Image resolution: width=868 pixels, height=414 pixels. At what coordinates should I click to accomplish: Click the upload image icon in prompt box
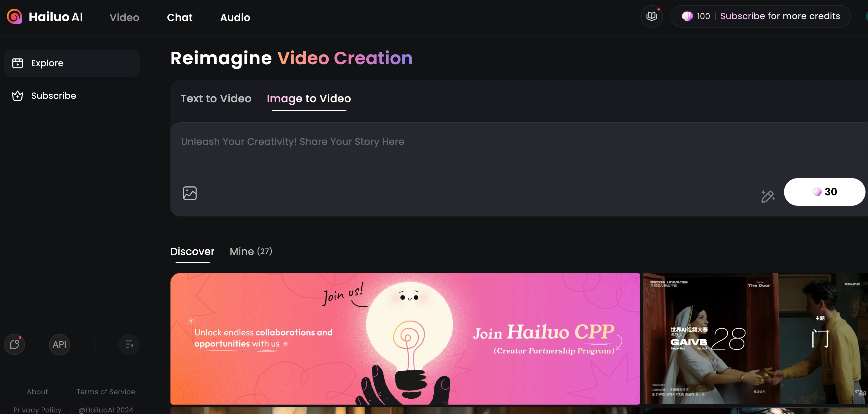click(190, 193)
